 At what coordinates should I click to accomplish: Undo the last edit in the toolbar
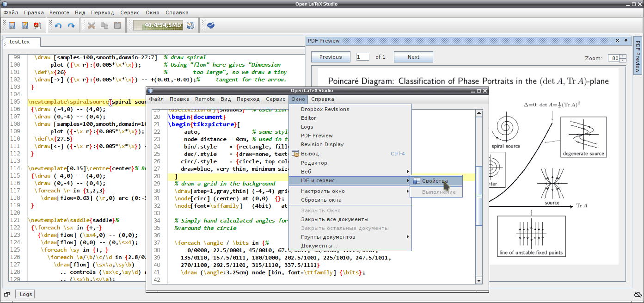(x=58, y=25)
